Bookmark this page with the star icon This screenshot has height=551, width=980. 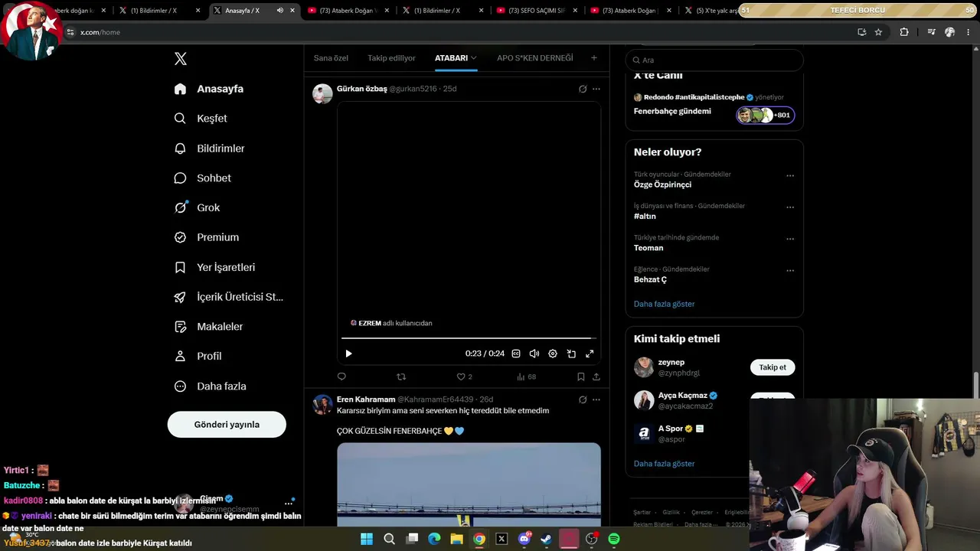[878, 32]
